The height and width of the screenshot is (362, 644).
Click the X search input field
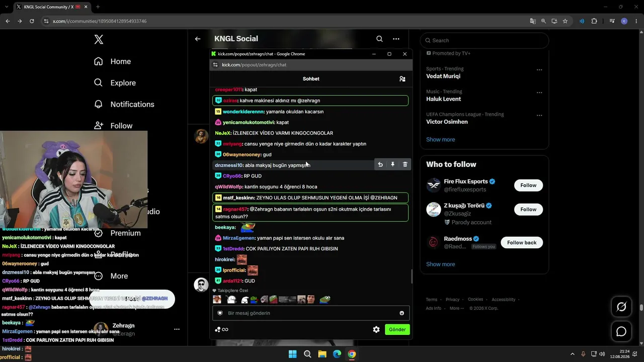click(x=484, y=40)
